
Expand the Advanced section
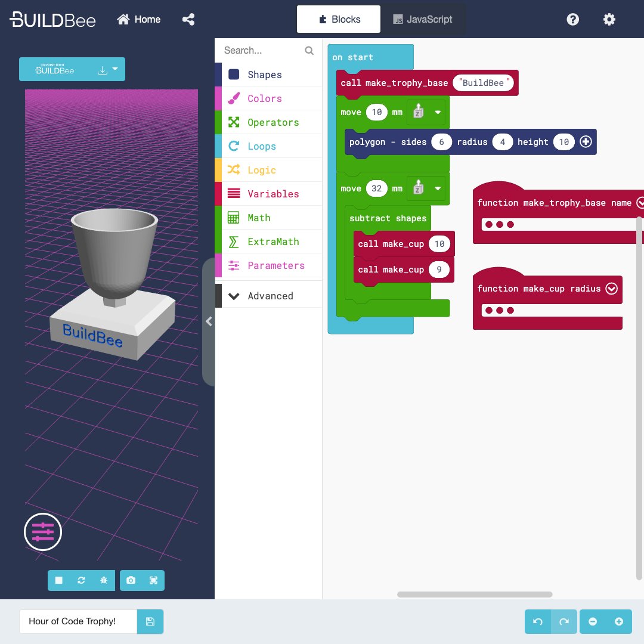[268, 296]
